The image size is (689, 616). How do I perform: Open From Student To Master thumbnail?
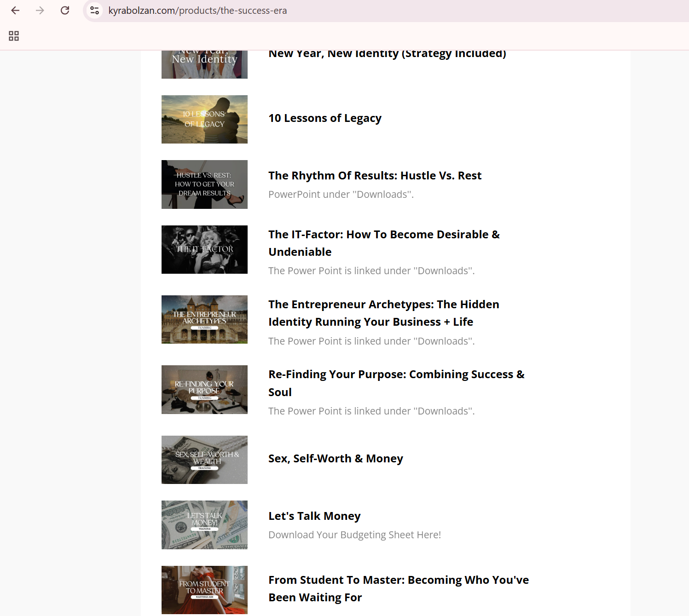[204, 590]
